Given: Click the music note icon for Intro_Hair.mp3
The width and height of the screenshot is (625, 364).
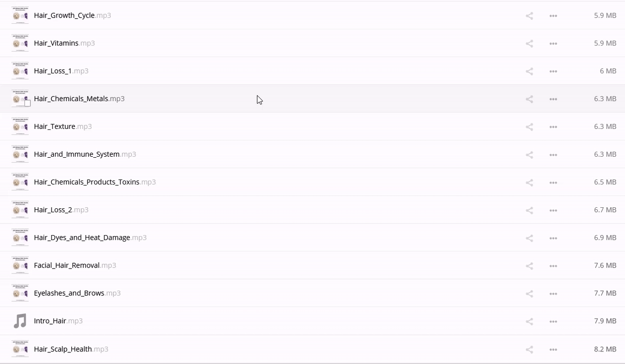Looking at the screenshot, I should point(20,321).
